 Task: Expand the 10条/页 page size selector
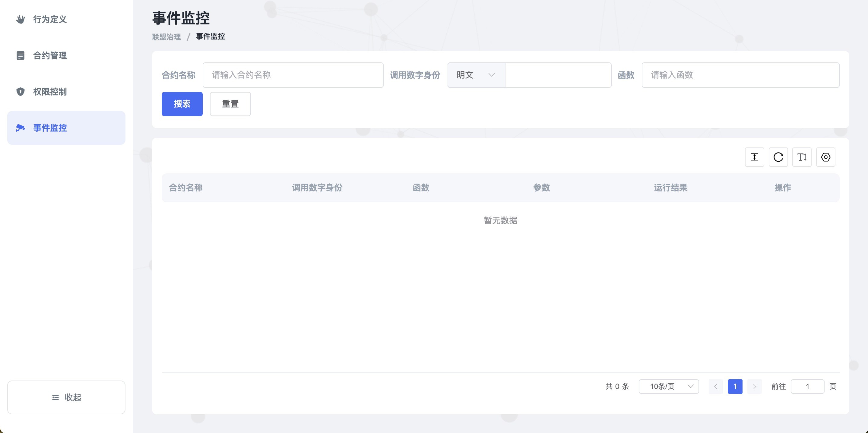(669, 387)
